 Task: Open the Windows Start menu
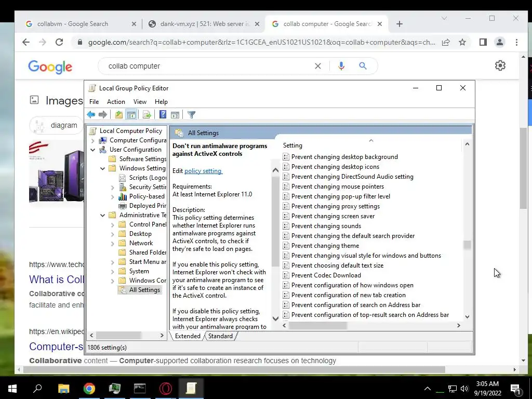(12, 388)
